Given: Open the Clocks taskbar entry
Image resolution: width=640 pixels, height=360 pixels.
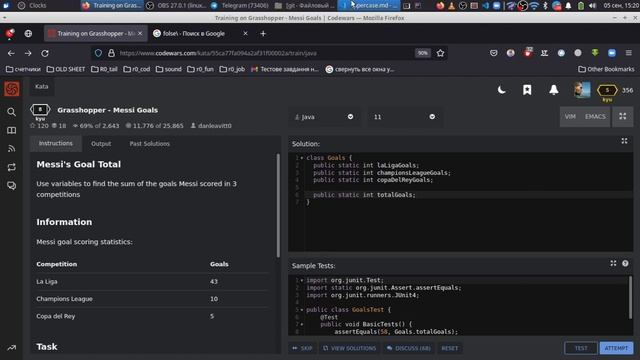Looking at the screenshot, I should [x=33, y=5].
